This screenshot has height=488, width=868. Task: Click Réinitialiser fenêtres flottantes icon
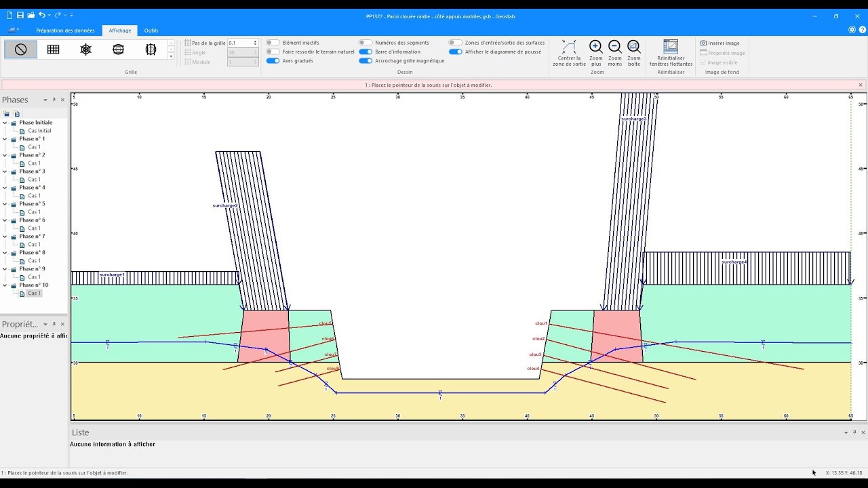[x=671, y=47]
